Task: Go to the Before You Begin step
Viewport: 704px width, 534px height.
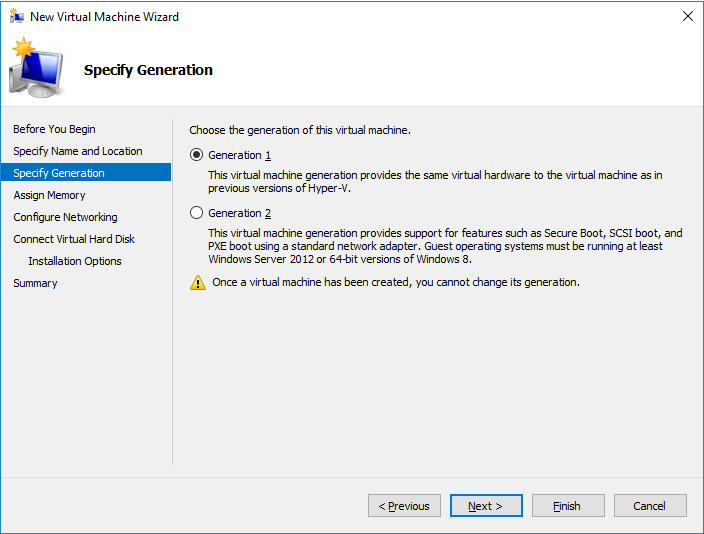Action: tap(55, 129)
